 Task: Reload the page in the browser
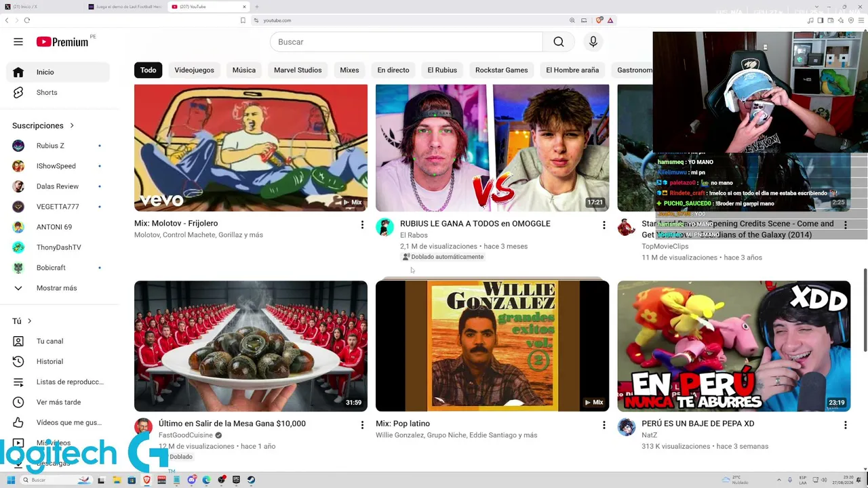coord(26,20)
